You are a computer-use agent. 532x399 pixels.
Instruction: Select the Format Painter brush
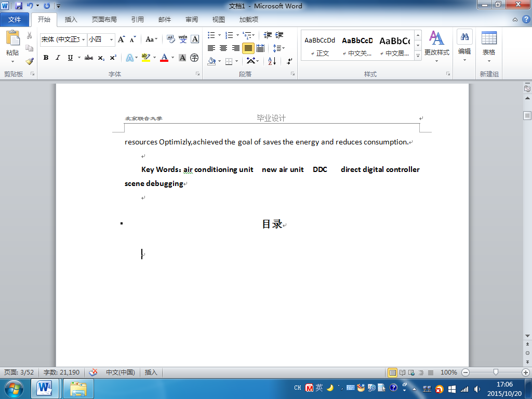30,61
